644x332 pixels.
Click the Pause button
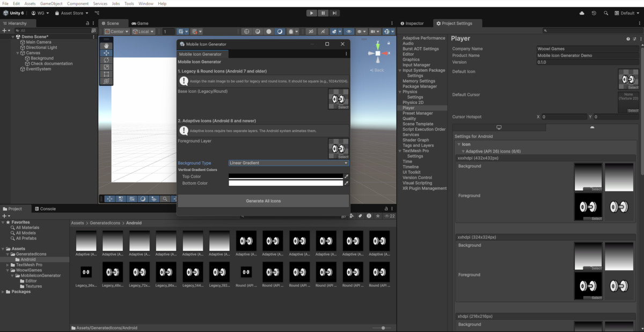[x=323, y=13]
